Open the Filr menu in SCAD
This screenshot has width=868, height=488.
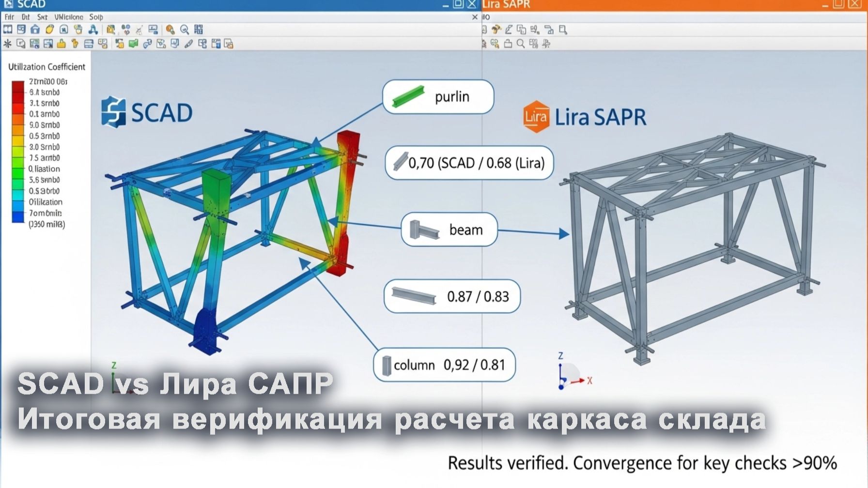pyautogui.click(x=9, y=16)
